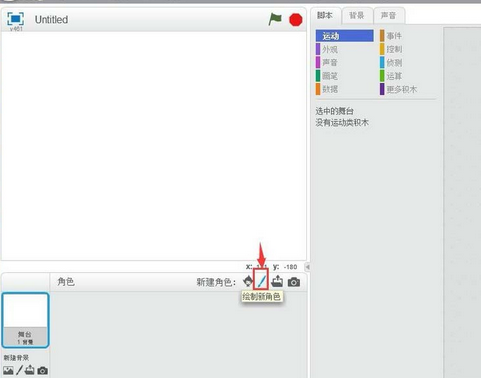Switch to the 脚本 tab
The height and width of the screenshot is (378, 481).
click(325, 15)
